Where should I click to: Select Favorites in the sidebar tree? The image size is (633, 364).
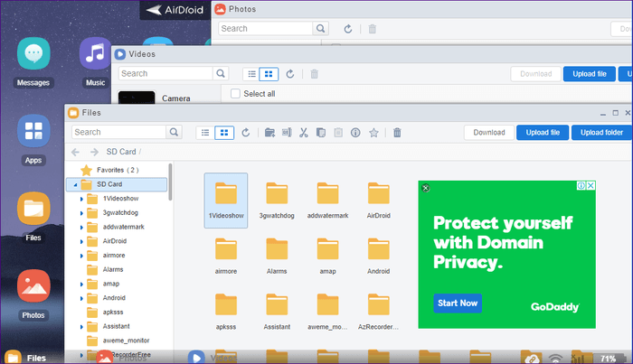click(117, 170)
